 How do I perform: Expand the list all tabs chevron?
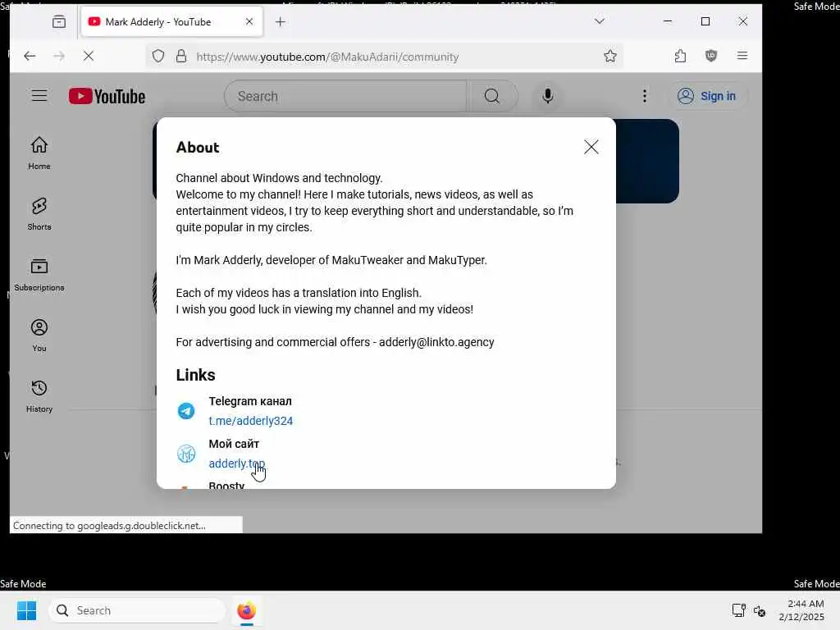click(x=600, y=21)
